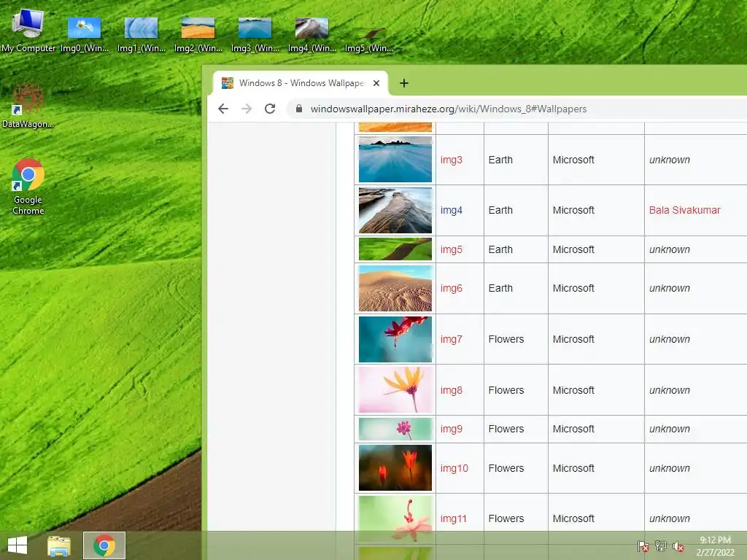Click img8 orange flower thumbnail
747x560 pixels.
395,390
